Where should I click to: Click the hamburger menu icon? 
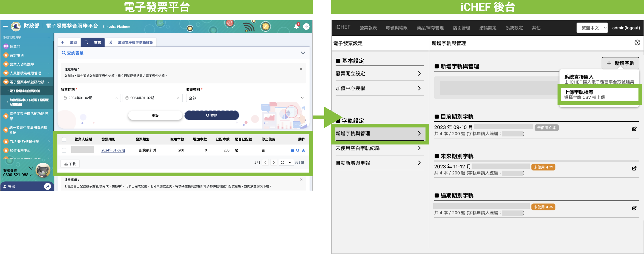[x=5, y=26]
